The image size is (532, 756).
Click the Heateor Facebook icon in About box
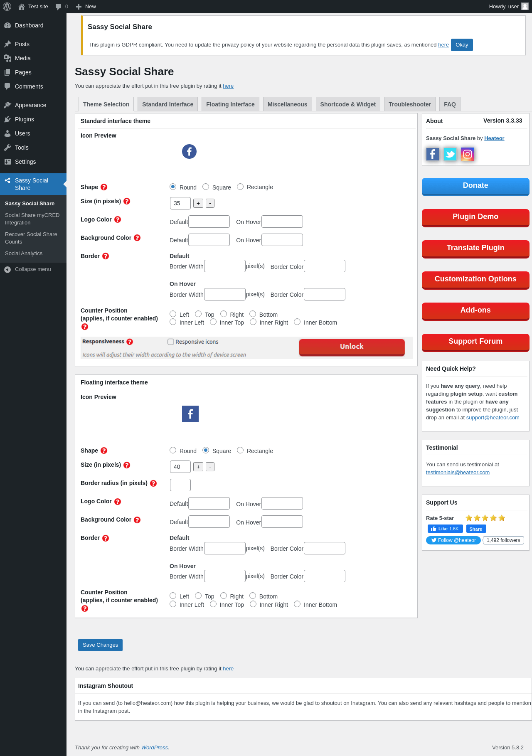tap(432, 154)
